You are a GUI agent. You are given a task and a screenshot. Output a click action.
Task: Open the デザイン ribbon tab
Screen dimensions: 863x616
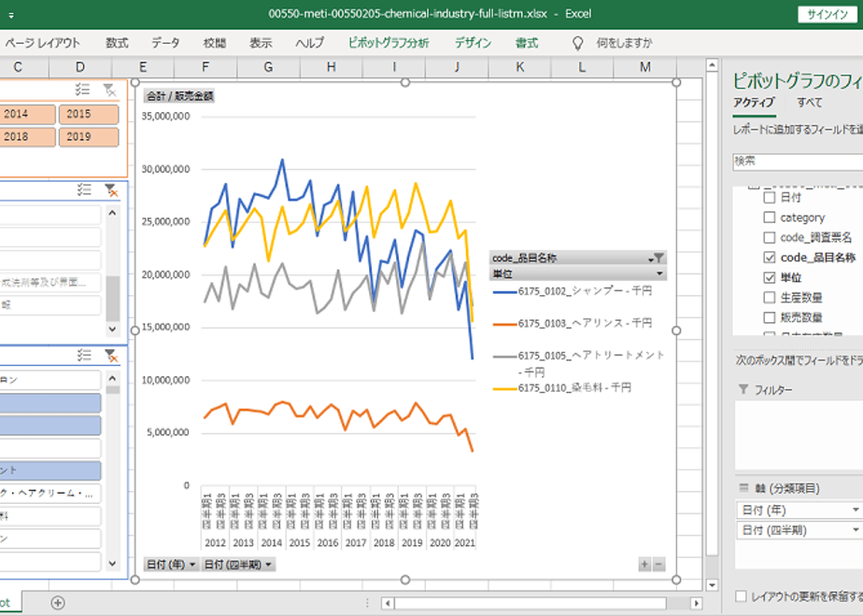473,43
